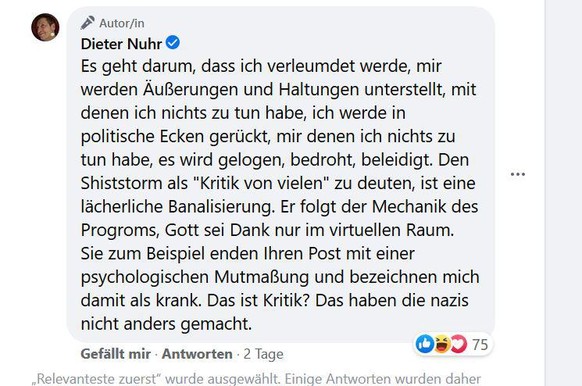Screen dimensions: 582x386
Task: Click the heart reaction icon
Action: click(x=459, y=344)
